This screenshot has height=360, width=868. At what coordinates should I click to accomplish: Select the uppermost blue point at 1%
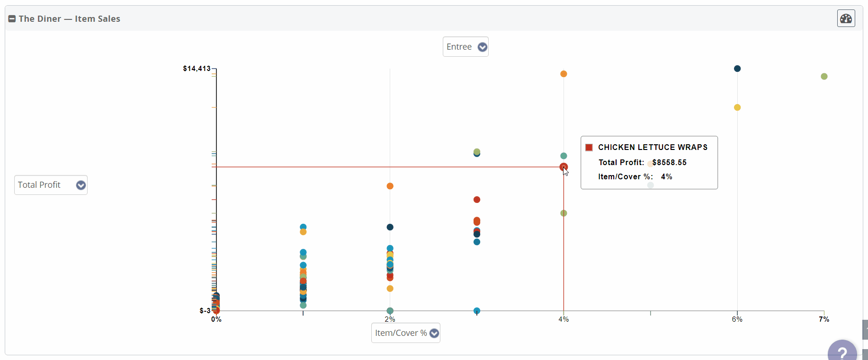pos(303,227)
